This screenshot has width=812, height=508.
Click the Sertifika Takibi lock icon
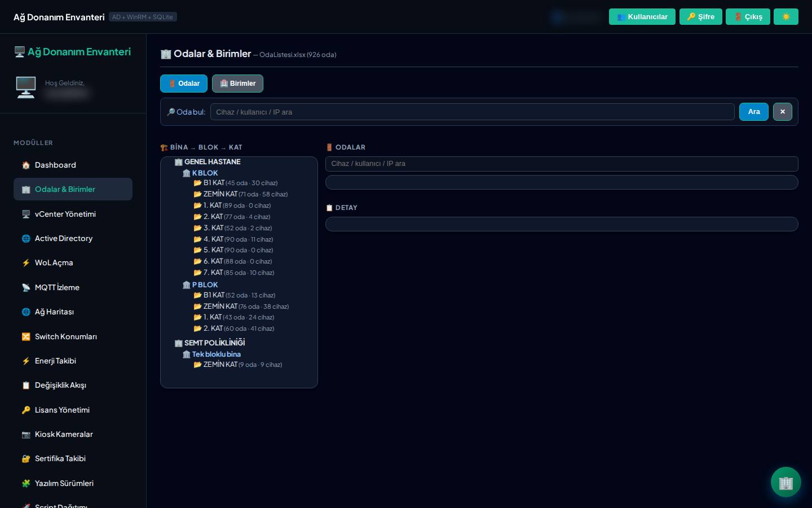coord(26,459)
